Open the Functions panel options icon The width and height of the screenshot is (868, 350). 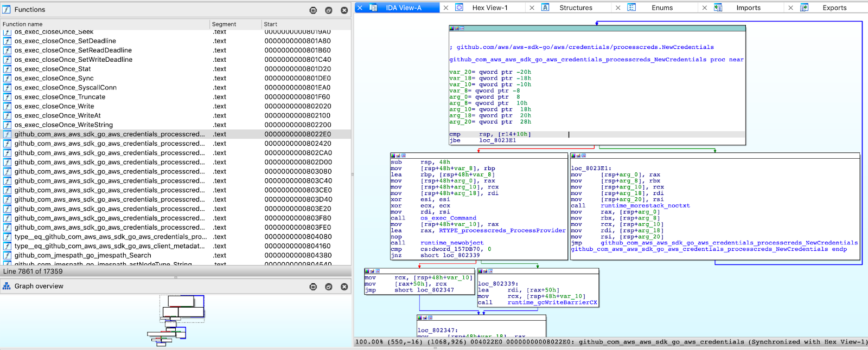(x=313, y=10)
